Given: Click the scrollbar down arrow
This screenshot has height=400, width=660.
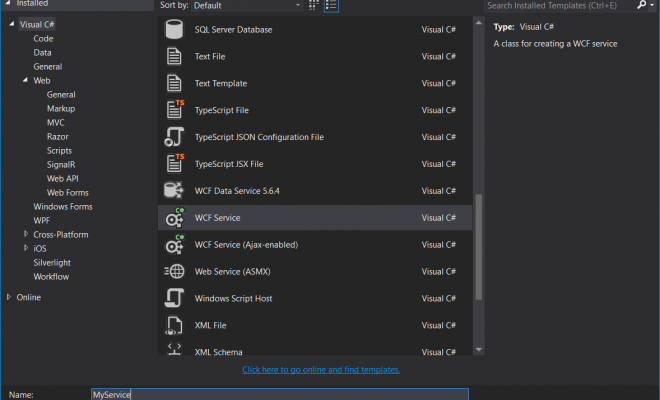Looking at the screenshot, I should point(479,349).
